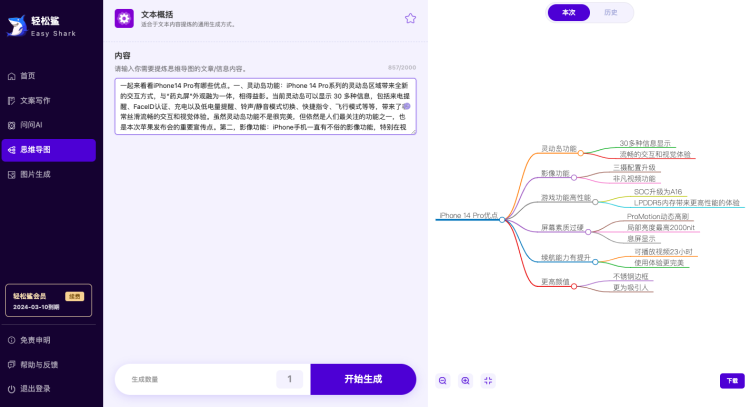Viewport: 750px width, 407px height.
Task: Select the 影像功能 node label
Action: [x=555, y=173]
